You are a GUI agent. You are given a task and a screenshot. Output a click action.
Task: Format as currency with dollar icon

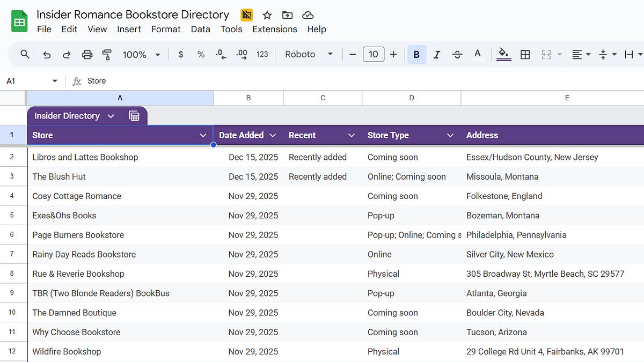coord(181,54)
